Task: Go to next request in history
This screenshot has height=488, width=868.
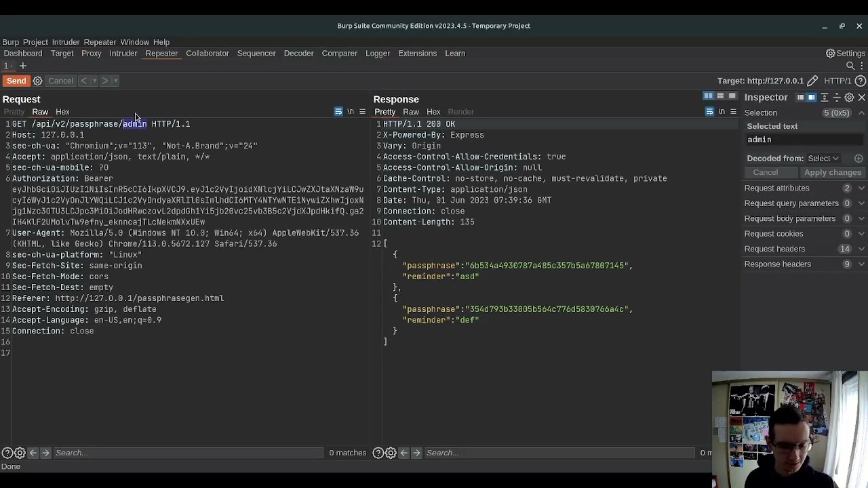Action: 104,81
